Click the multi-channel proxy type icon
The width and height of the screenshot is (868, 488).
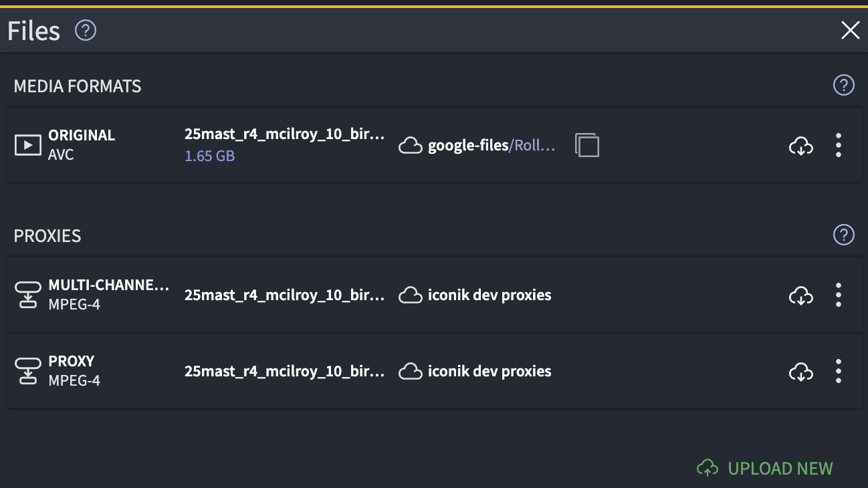point(28,295)
